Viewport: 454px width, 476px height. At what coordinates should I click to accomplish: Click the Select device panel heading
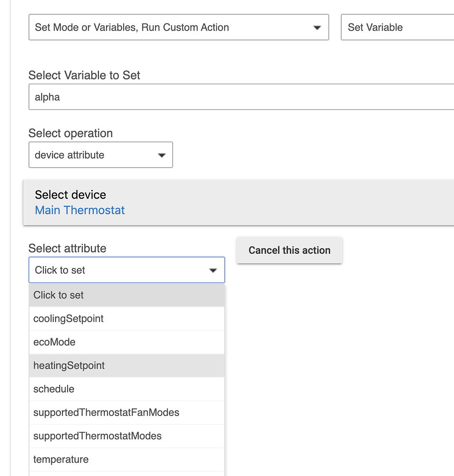[70, 195]
